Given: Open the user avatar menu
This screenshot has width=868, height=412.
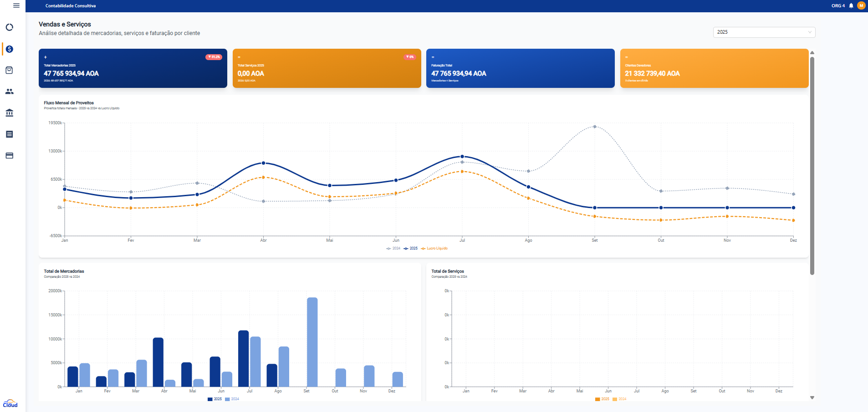Looking at the screenshot, I should [861, 6].
